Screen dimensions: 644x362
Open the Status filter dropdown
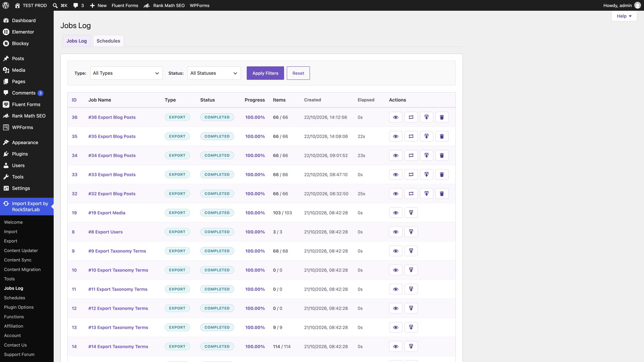214,73
